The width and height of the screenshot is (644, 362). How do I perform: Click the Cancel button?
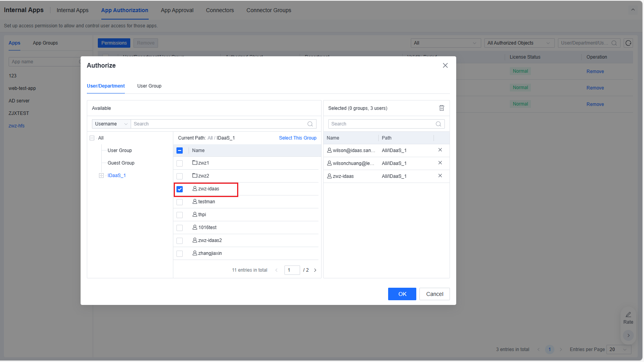pos(435,294)
